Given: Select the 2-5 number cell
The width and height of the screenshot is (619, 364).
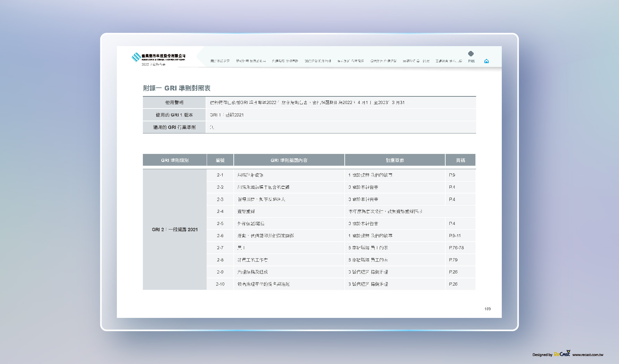Looking at the screenshot, I should (x=220, y=224).
